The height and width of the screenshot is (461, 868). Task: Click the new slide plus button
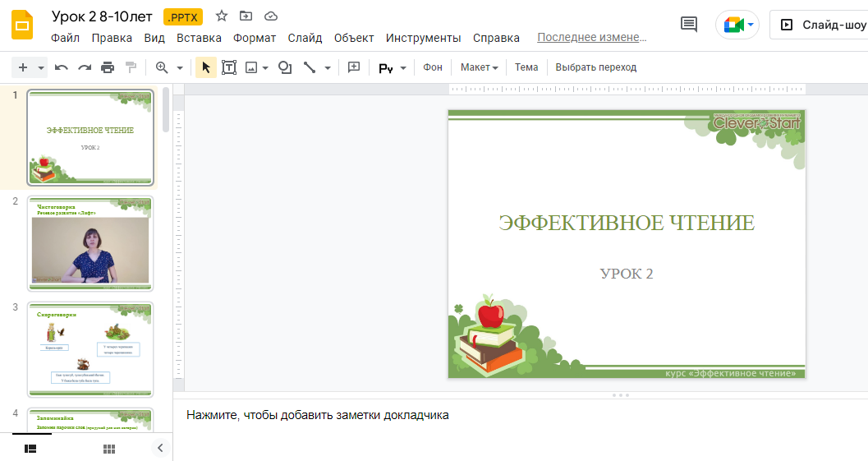(x=23, y=67)
